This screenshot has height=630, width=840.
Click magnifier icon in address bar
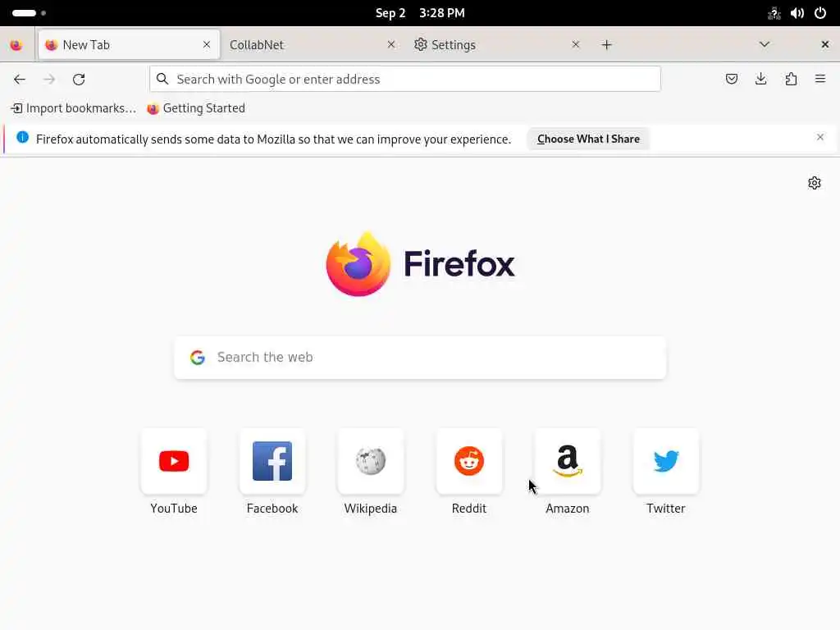click(x=162, y=80)
